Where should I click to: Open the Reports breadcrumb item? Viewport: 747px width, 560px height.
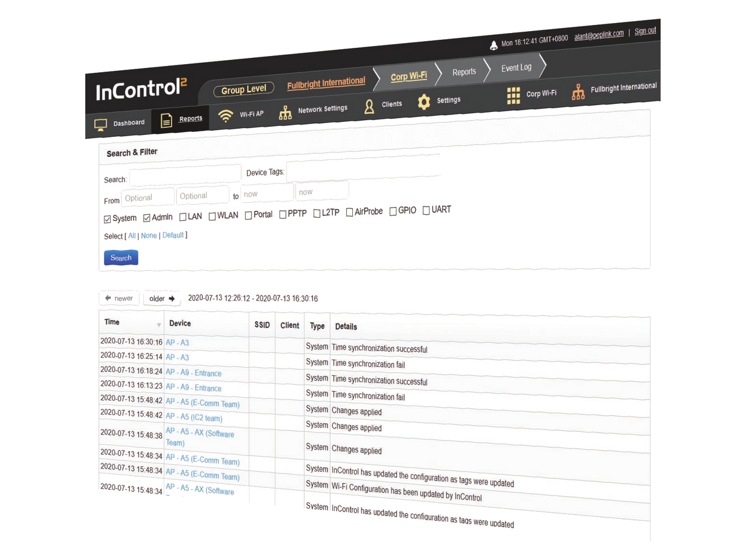pos(464,72)
